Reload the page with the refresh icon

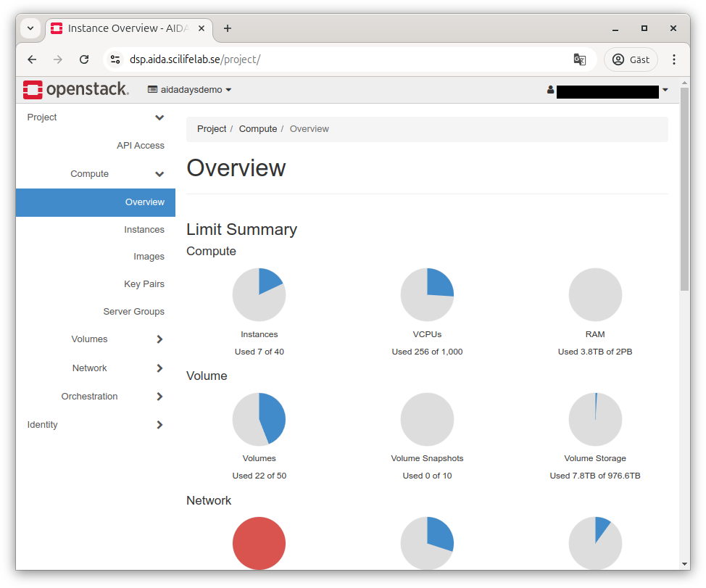(x=84, y=59)
